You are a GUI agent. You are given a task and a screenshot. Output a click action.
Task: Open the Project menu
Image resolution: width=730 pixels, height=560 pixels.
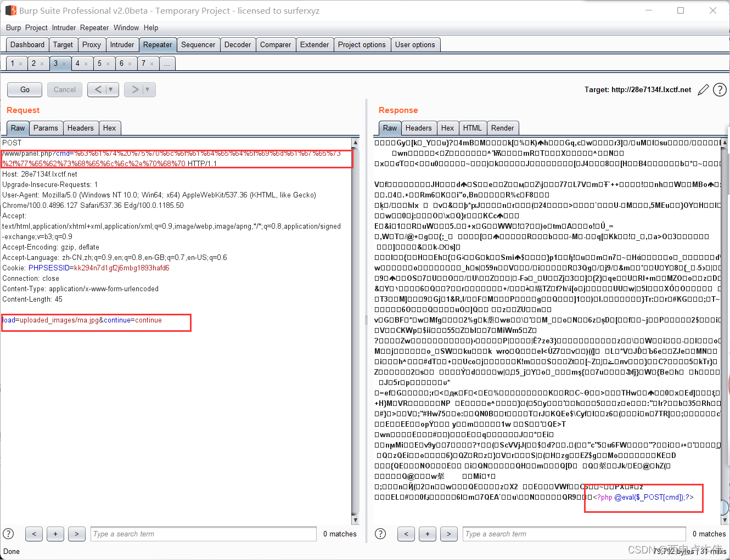pos(36,27)
